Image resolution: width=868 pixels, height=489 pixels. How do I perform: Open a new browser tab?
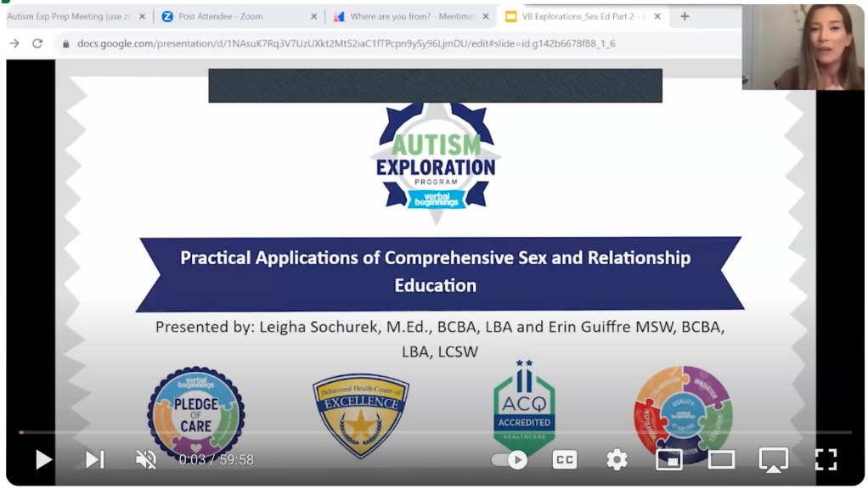coord(685,17)
